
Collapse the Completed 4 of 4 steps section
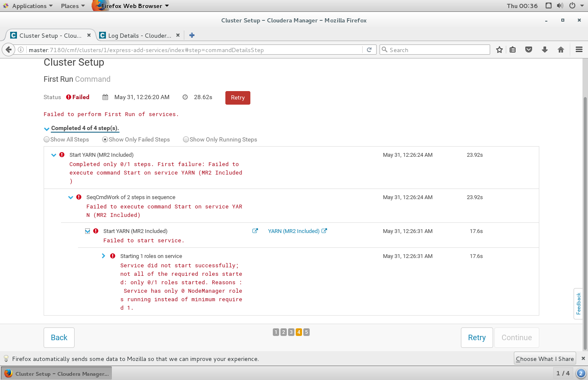[x=47, y=129]
